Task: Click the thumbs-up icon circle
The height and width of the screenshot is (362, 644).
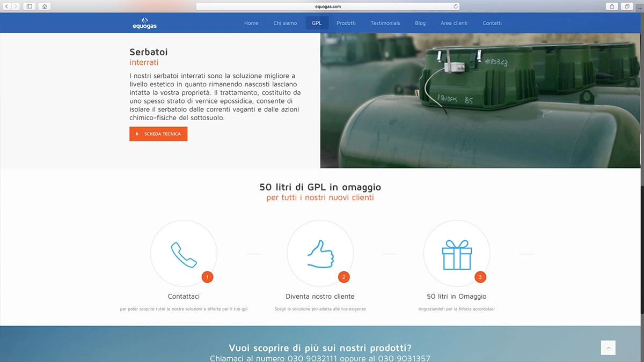Action: coord(320,253)
